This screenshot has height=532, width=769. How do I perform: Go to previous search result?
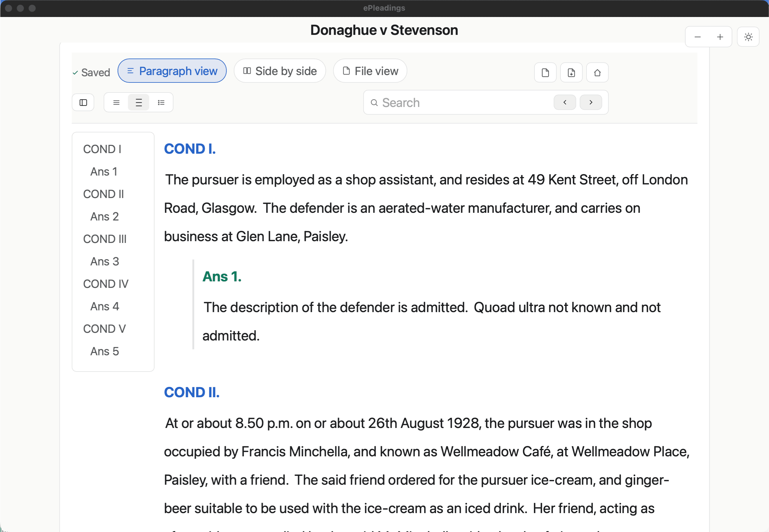tap(565, 102)
